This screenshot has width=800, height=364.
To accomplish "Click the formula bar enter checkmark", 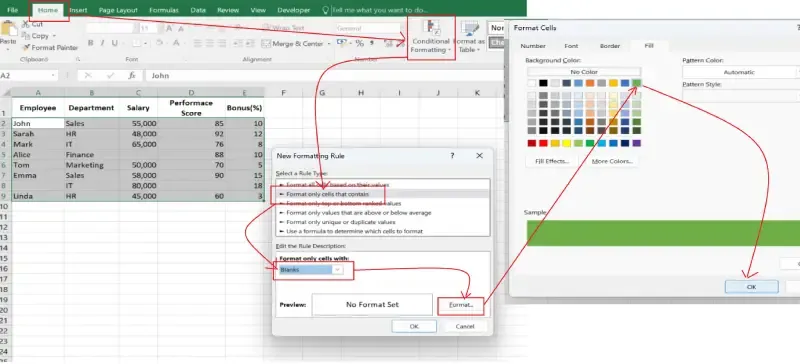I will [110, 76].
